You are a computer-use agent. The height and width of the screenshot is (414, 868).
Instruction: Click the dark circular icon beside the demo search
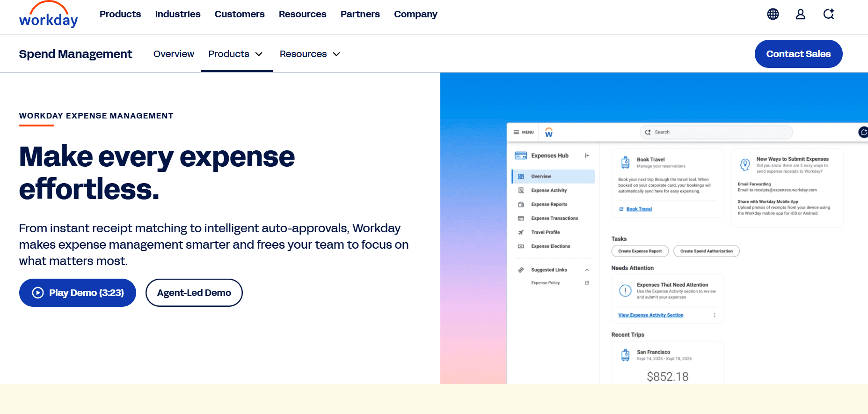pos(863,132)
